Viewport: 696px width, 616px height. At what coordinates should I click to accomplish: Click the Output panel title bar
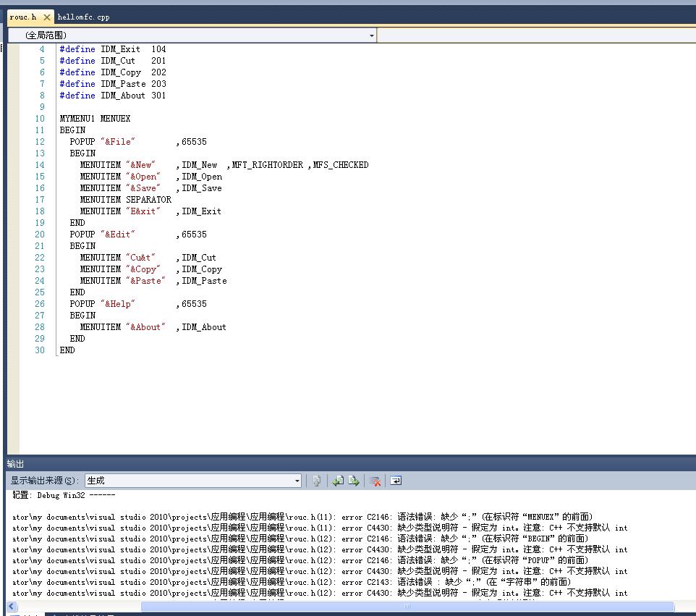(347, 464)
